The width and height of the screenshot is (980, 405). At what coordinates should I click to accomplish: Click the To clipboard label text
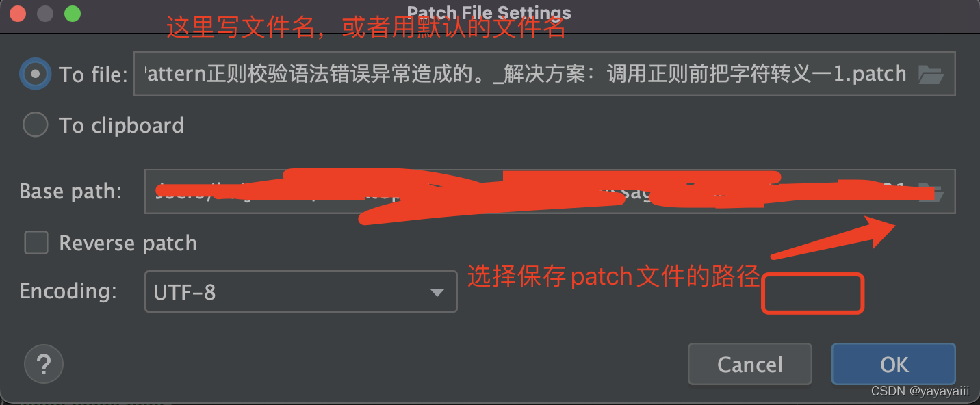click(122, 125)
